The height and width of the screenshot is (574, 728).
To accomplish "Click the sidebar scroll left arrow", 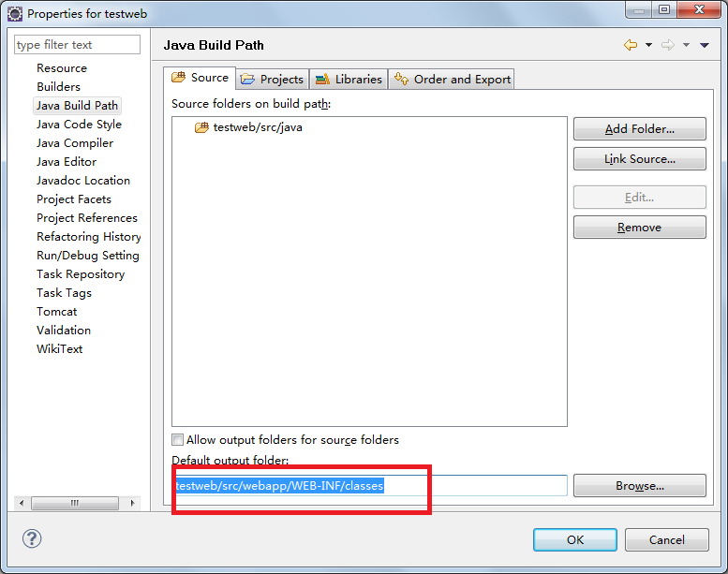I will point(22,503).
